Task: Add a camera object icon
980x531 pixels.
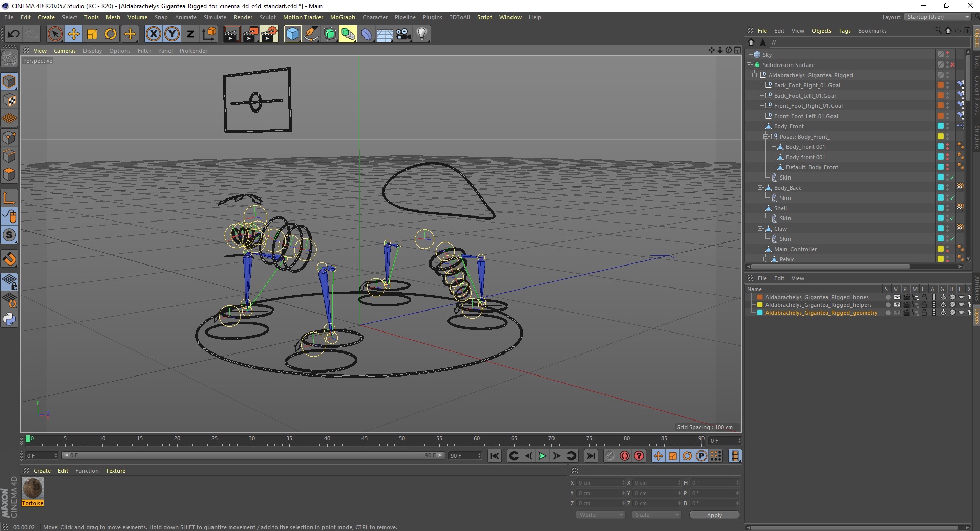Action: click(x=403, y=34)
